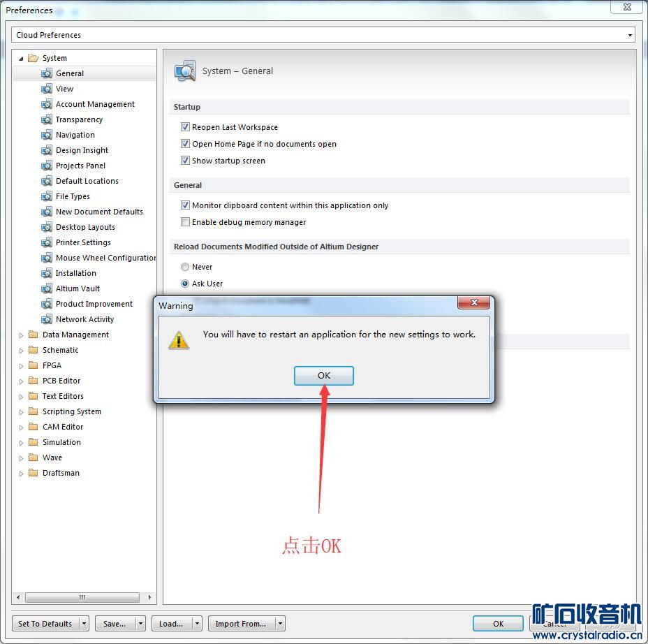Click the Save... button
648x644 pixels.
pyautogui.click(x=115, y=624)
